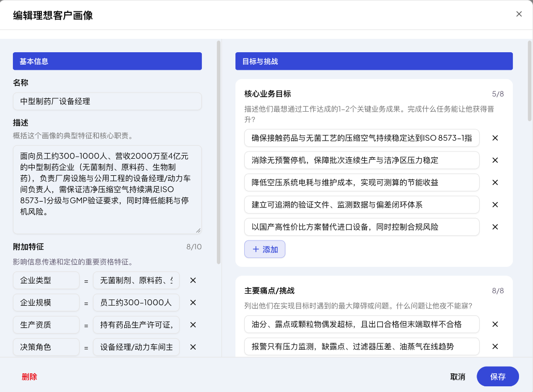Click the right panel vertical scrollbar

[x=529, y=81]
